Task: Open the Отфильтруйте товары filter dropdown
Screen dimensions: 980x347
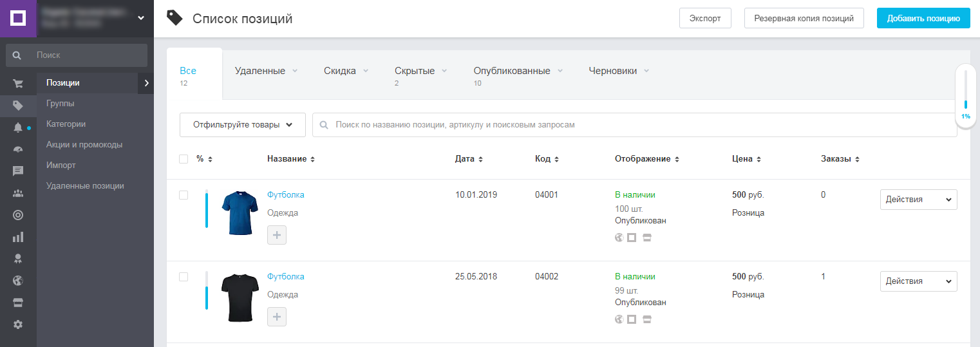Action: pyautogui.click(x=243, y=125)
